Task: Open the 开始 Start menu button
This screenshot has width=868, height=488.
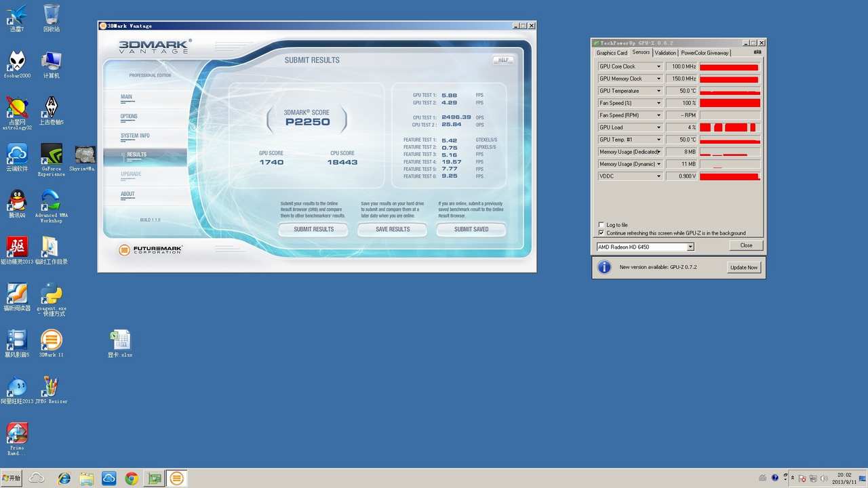Action: 12,479
